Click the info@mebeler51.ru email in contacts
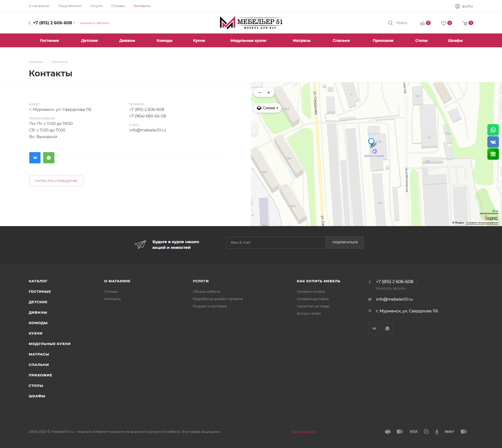 [147, 130]
